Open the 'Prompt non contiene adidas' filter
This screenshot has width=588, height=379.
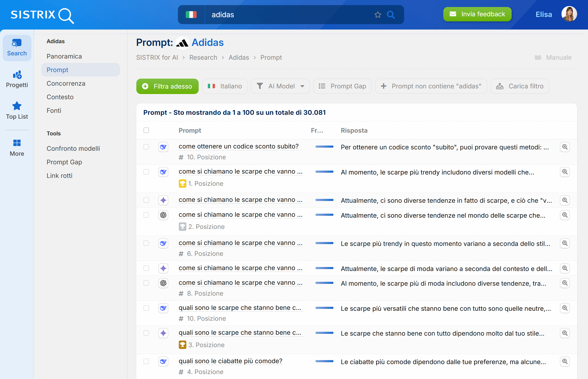(431, 86)
